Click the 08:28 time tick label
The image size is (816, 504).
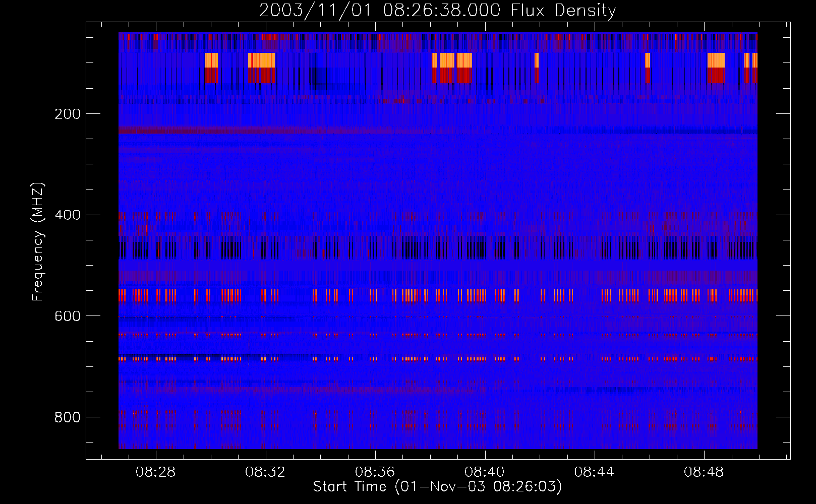155,472
